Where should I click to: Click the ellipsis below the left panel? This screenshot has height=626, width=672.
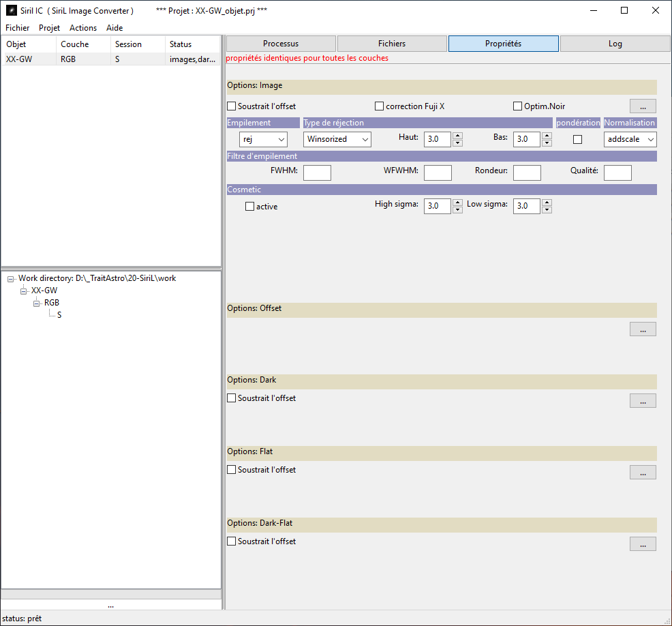click(111, 606)
